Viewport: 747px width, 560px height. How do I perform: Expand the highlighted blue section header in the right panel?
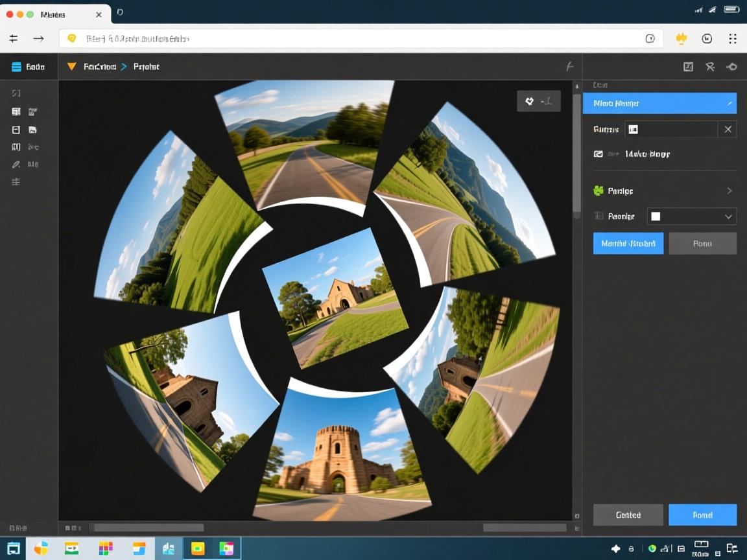(x=729, y=103)
